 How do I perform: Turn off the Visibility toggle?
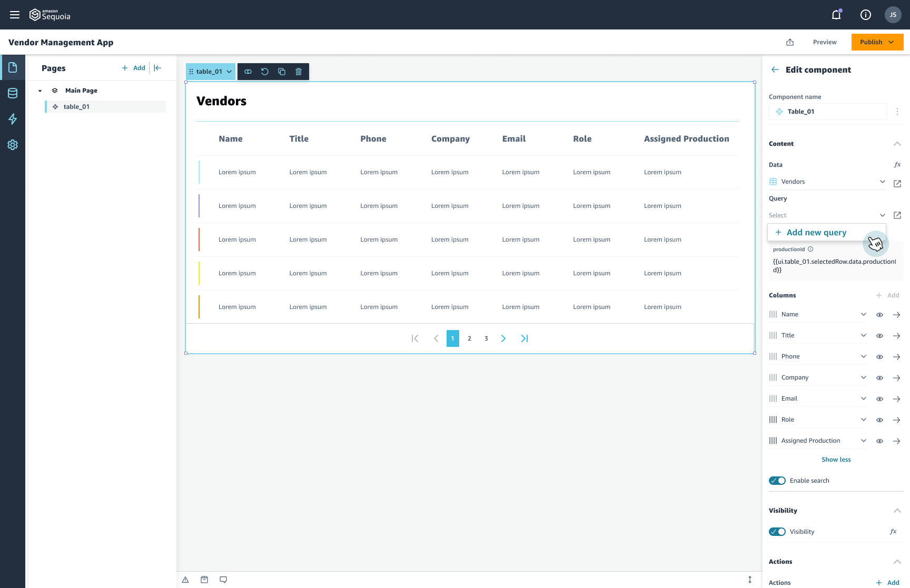(777, 532)
